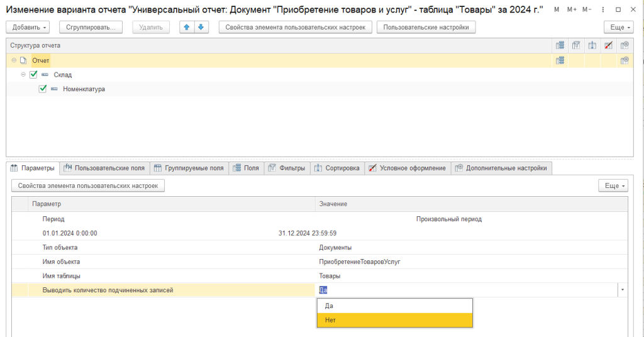Open the three-dot menu in title bar

[x=602, y=10]
